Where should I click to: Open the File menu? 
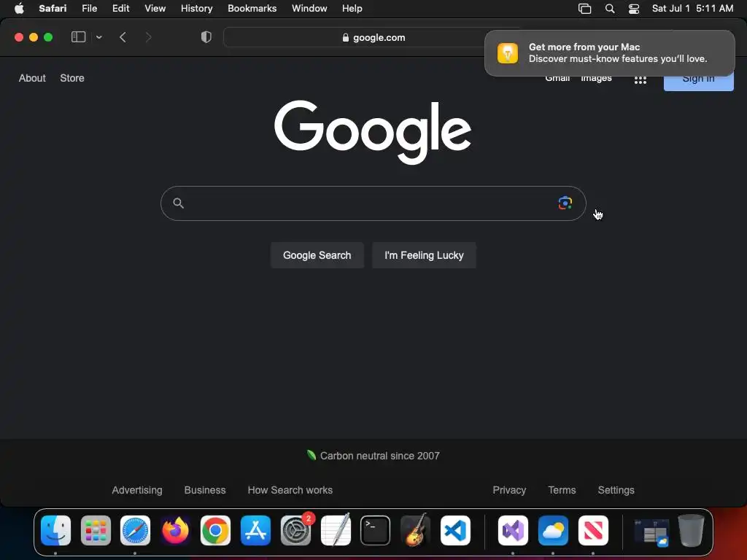89,8
